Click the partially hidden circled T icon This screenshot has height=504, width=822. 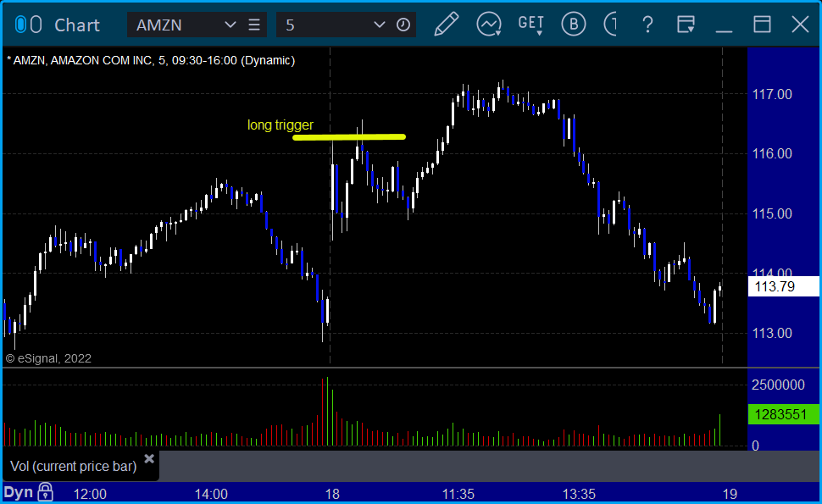tap(610, 25)
